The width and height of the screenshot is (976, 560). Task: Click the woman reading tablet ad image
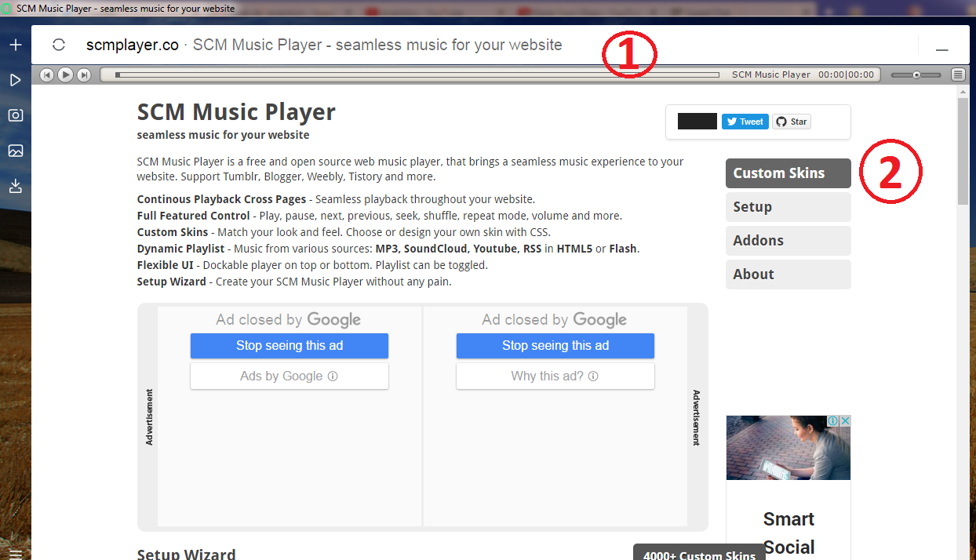[x=788, y=448]
